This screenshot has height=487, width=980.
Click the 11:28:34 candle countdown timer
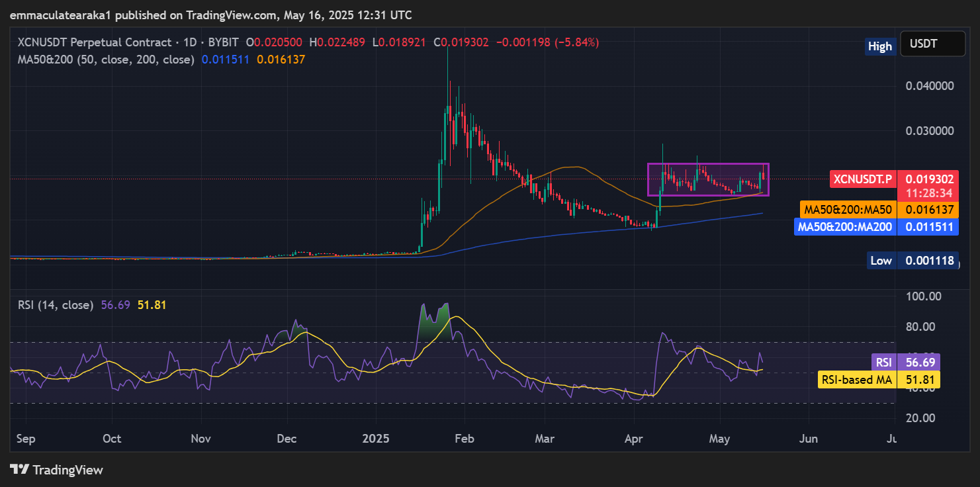click(930, 193)
